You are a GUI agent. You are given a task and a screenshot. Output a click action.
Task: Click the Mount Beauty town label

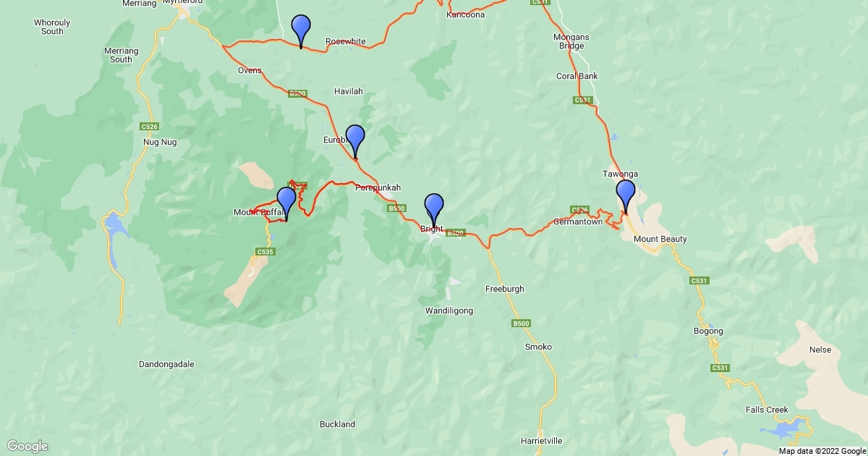click(660, 239)
